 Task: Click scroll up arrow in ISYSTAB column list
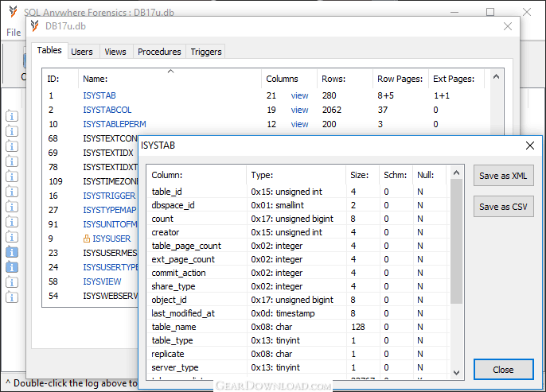[457, 173]
